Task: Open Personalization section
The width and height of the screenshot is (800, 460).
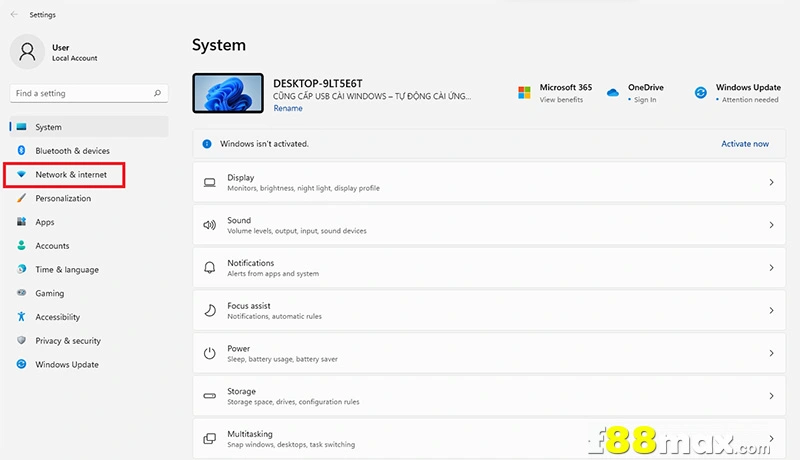Action: click(x=63, y=198)
